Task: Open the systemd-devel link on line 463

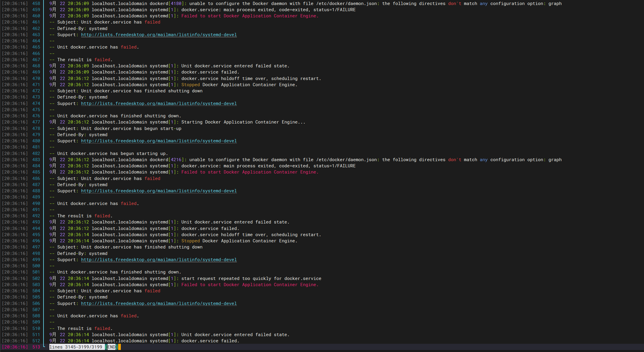Action: (x=159, y=35)
